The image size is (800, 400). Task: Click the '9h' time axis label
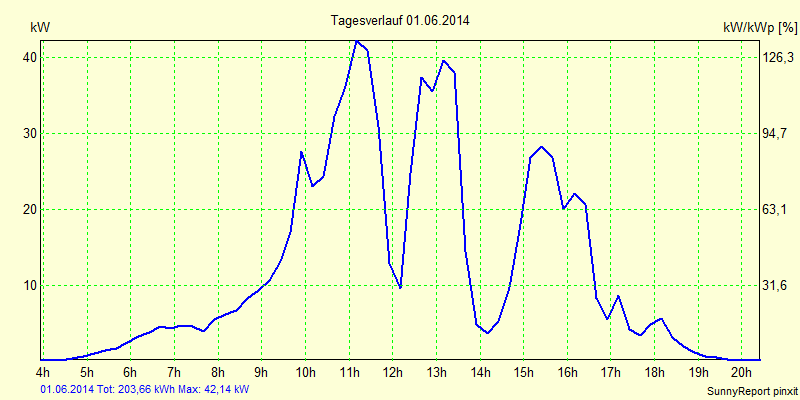point(262,371)
